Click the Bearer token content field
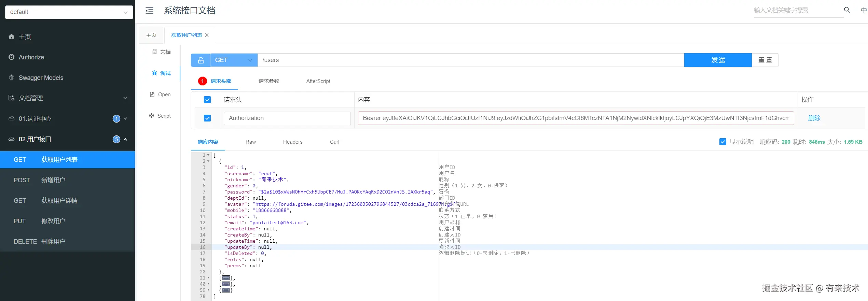 point(576,118)
